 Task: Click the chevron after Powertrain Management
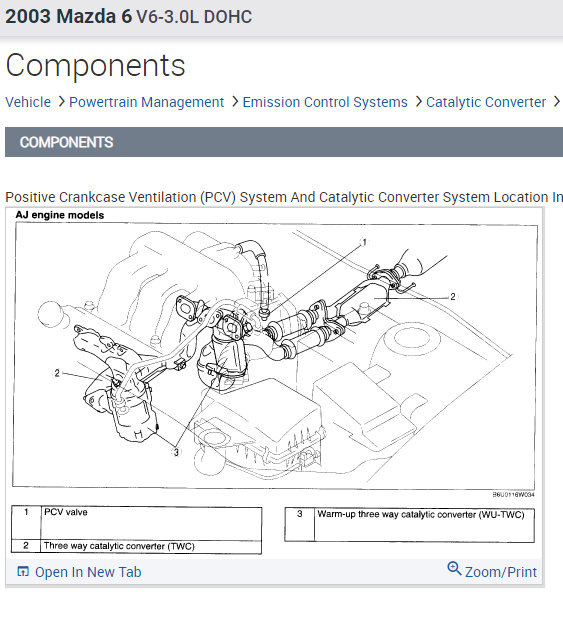click(x=235, y=102)
